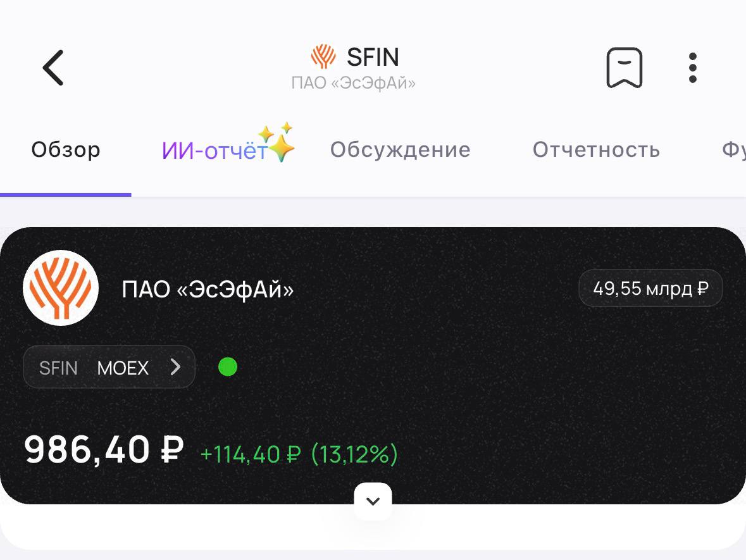
Task: Click the +114,40 ₽ (13,12%) price change
Action: 299,454
